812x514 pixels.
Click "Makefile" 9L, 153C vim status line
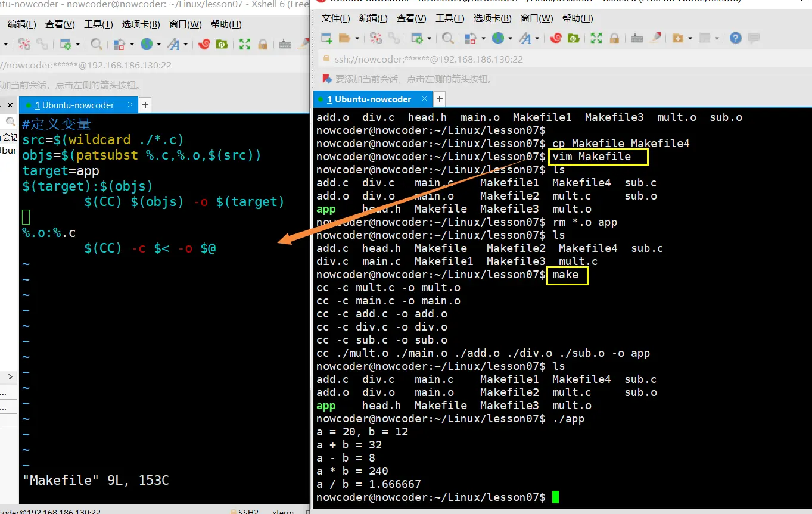click(x=96, y=479)
